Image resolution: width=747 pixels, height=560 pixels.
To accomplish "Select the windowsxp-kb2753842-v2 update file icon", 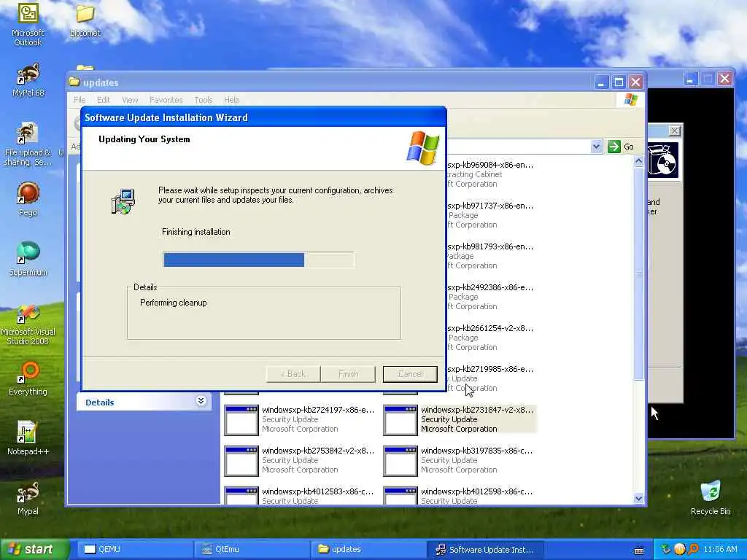I will (x=241, y=461).
